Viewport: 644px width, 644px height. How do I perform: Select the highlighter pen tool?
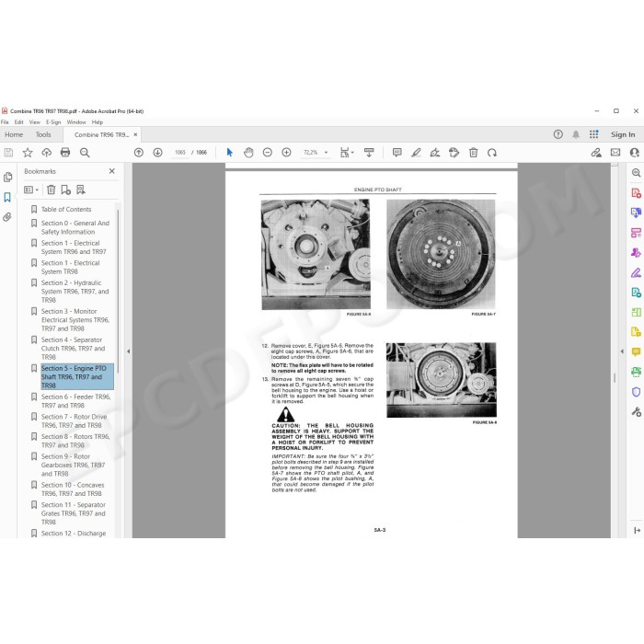(x=416, y=153)
